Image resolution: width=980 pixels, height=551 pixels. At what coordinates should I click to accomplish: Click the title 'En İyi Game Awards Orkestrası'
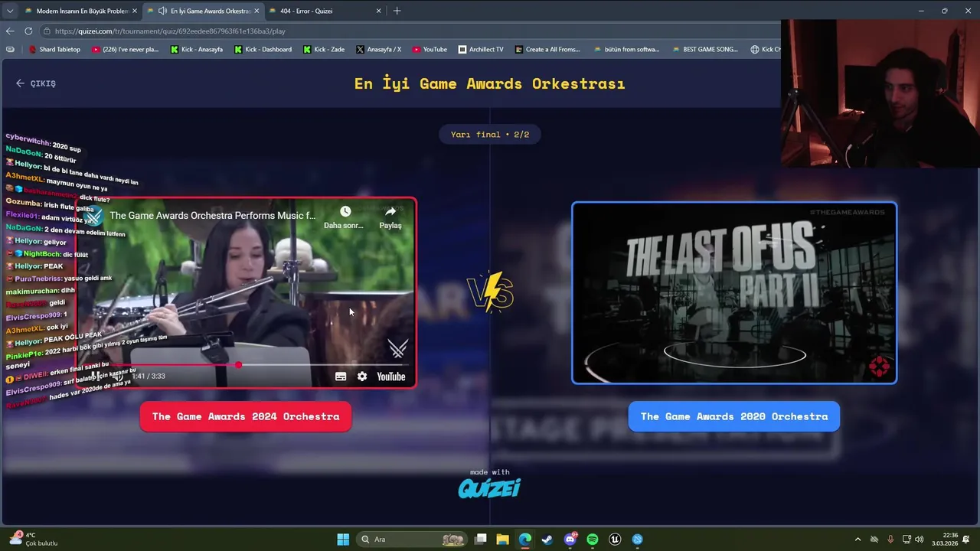(x=490, y=83)
